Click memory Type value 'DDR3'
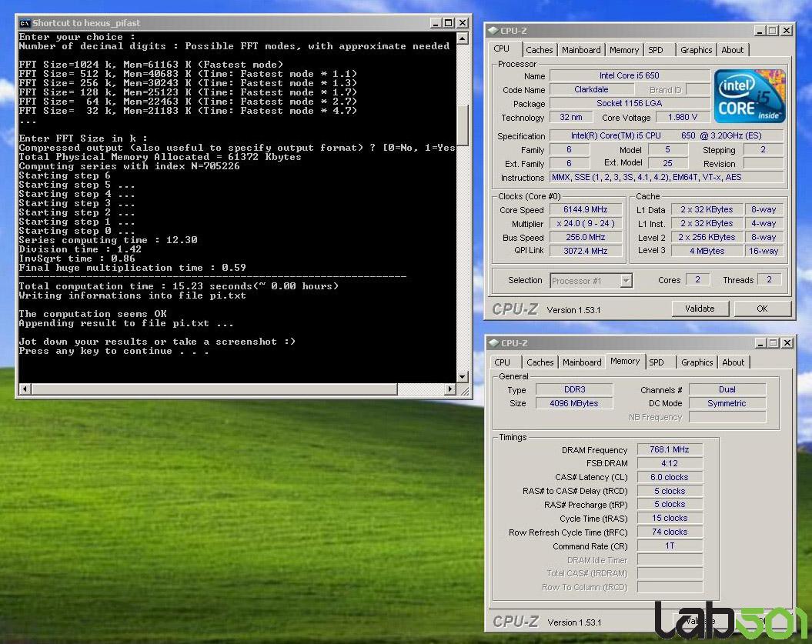This screenshot has width=812, height=644. tap(574, 389)
